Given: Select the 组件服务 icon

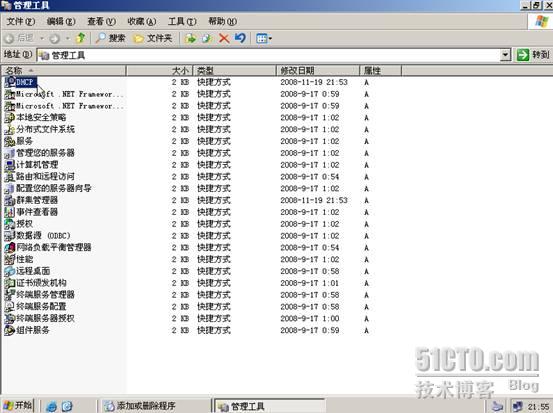Looking at the screenshot, I should 10,330.
